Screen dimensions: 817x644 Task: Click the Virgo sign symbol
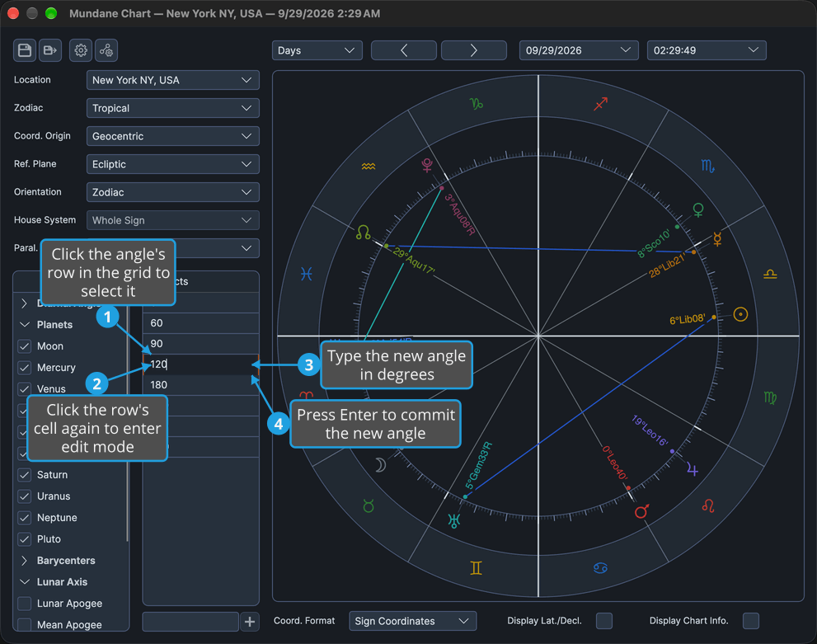pyautogui.click(x=770, y=398)
